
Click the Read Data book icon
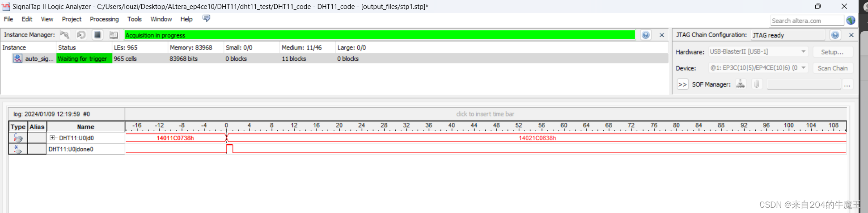(x=114, y=35)
